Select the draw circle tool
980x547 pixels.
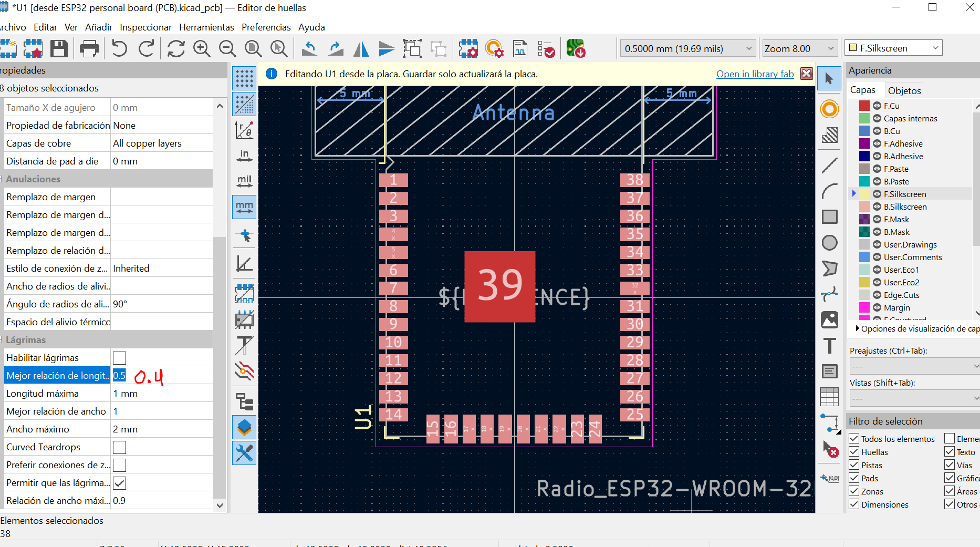829,243
